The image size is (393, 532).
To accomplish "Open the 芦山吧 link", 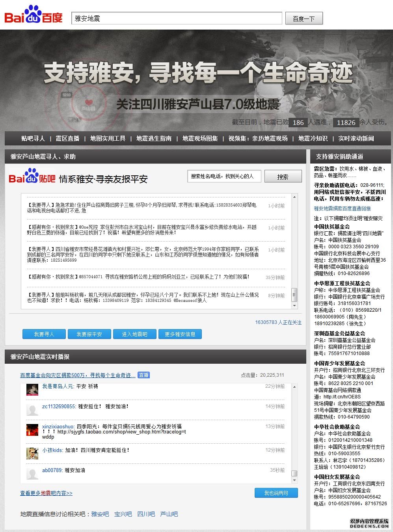I will click(x=169, y=514).
